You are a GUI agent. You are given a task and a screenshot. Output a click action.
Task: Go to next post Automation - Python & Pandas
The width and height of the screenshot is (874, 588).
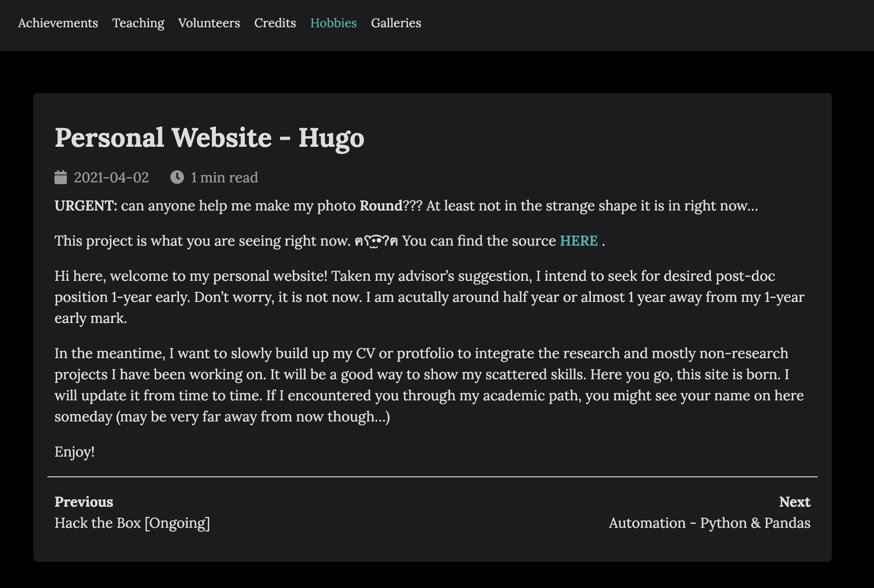point(709,523)
